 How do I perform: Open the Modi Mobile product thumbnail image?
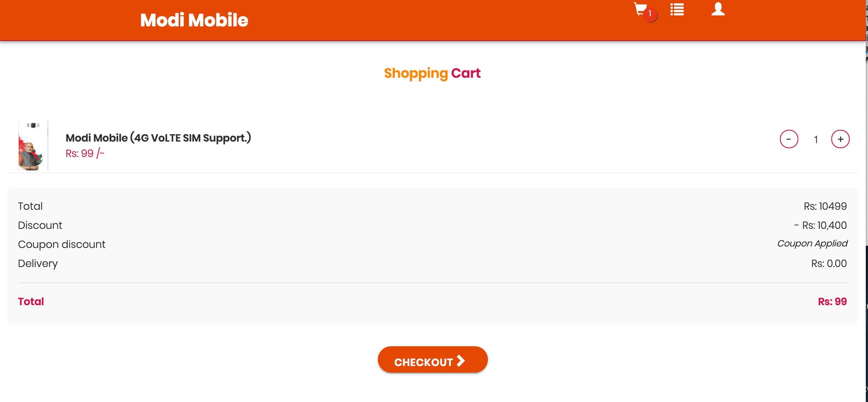coord(33,145)
